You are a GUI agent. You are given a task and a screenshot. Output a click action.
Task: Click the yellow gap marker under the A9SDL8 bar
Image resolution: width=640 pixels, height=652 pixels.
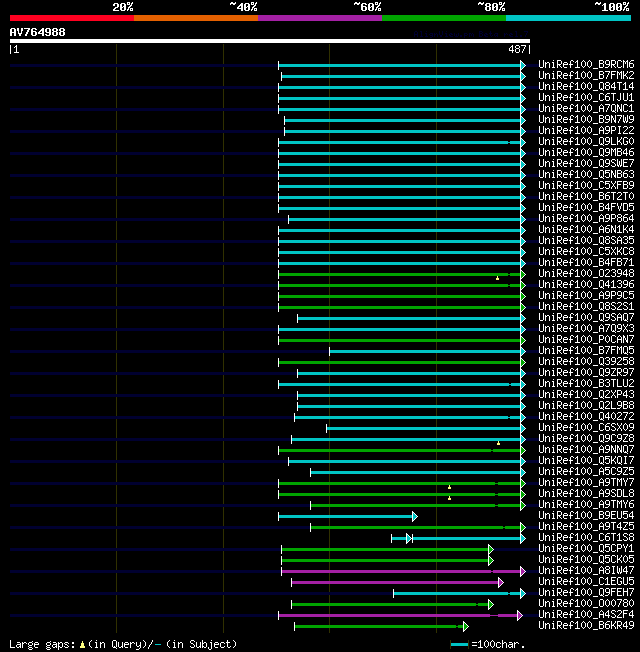(450, 498)
